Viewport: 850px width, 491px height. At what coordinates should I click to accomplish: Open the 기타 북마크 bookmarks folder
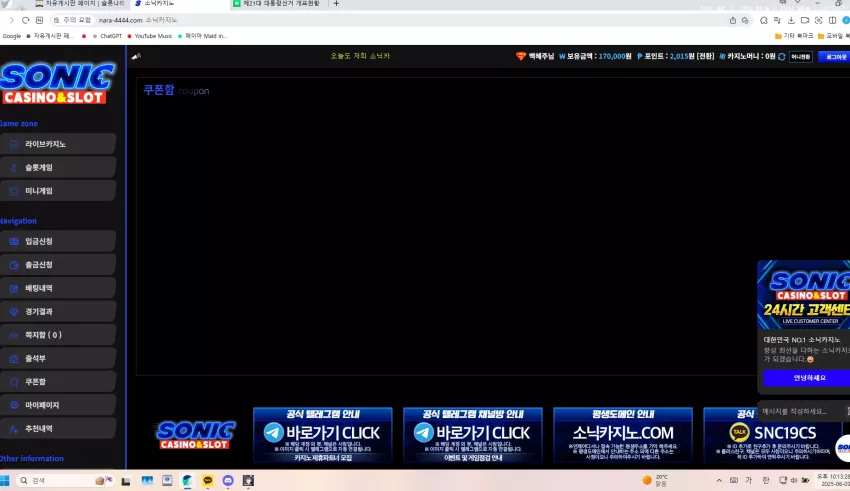click(794, 36)
